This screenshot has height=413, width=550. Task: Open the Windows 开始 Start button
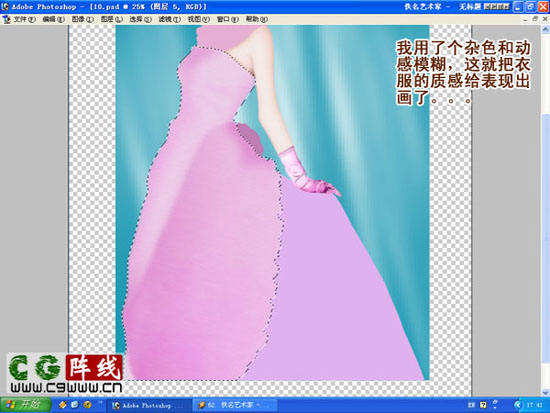point(26,405)
